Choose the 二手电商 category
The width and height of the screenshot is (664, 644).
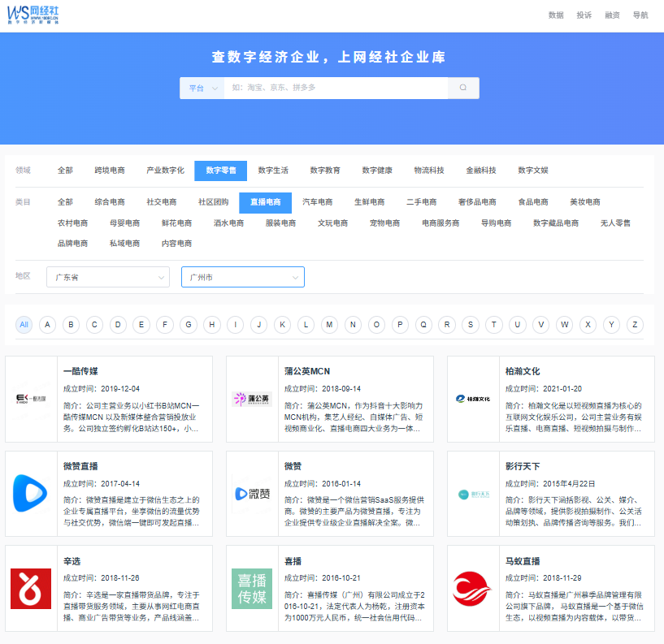[421, 202]
